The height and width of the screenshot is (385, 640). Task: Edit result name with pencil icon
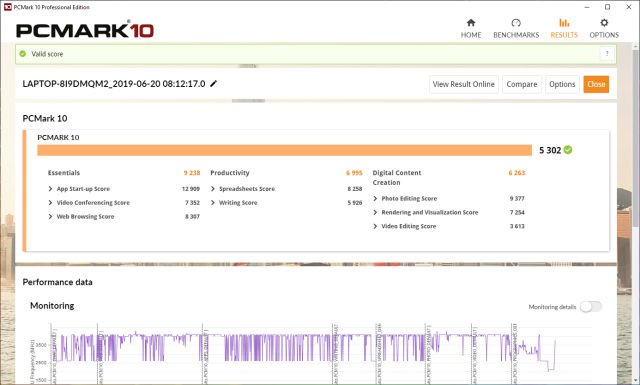[213, 84]
